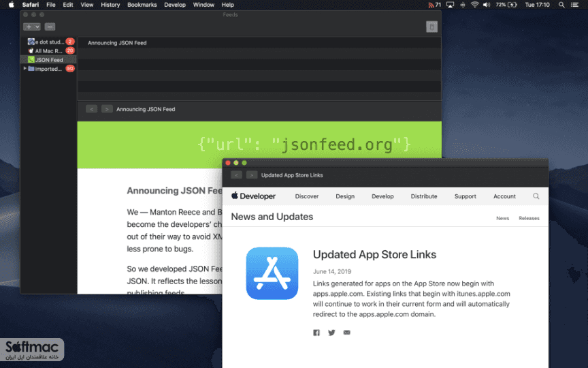Image resolution: width=588 pixels, height=368 pixels.
Task: Open the Safari menu
Action: point(31,5)
